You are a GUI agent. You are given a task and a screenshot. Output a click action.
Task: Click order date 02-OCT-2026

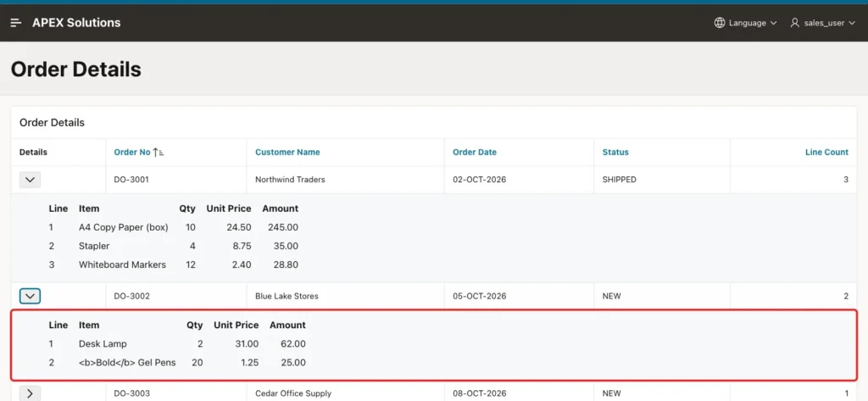[x=480, y=180]
